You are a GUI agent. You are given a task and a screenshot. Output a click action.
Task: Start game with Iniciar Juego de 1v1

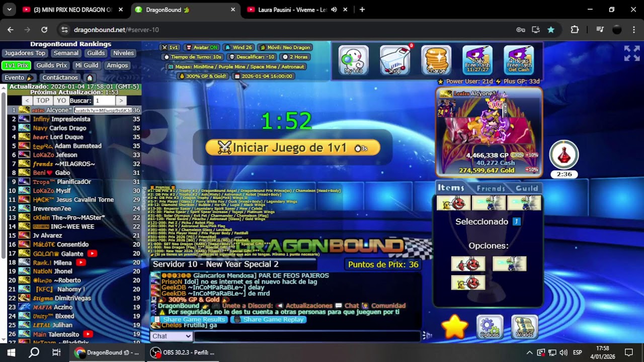pyautogui.click(x=293, y=147)
